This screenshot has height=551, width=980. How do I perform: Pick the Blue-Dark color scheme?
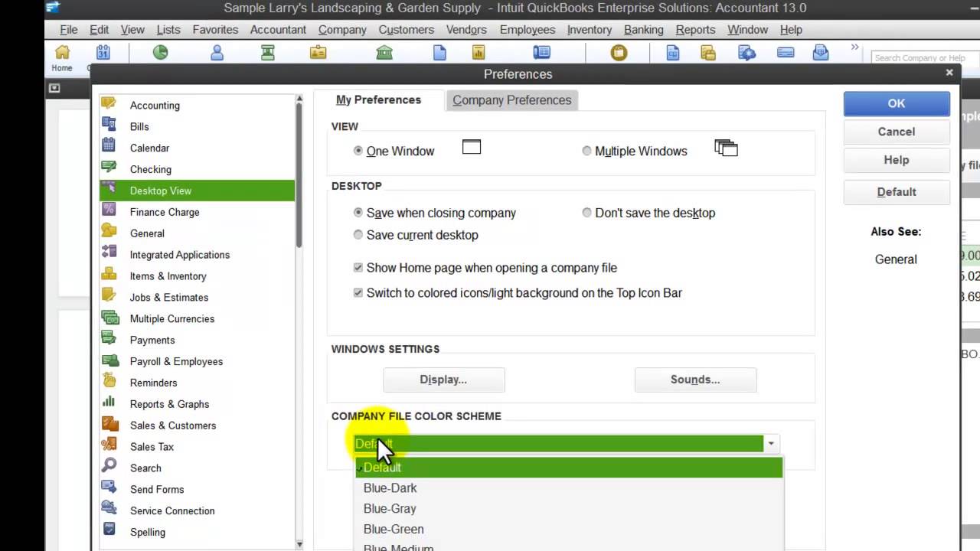(390, 487)
